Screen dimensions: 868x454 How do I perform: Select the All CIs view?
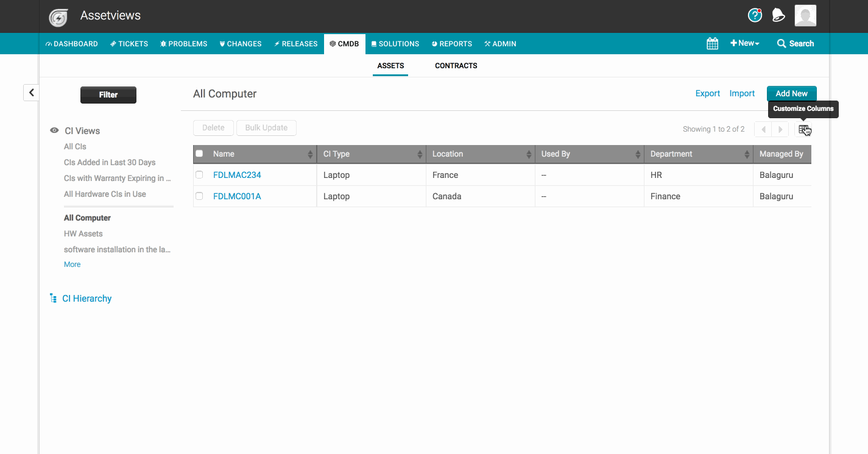[x=75, y=147]
